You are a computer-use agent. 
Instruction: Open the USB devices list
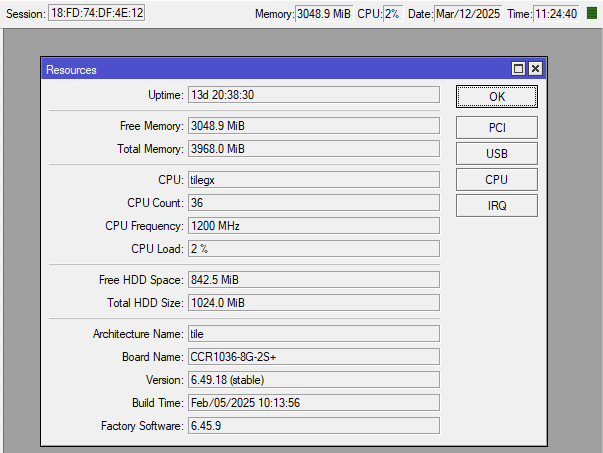[497, 153]
